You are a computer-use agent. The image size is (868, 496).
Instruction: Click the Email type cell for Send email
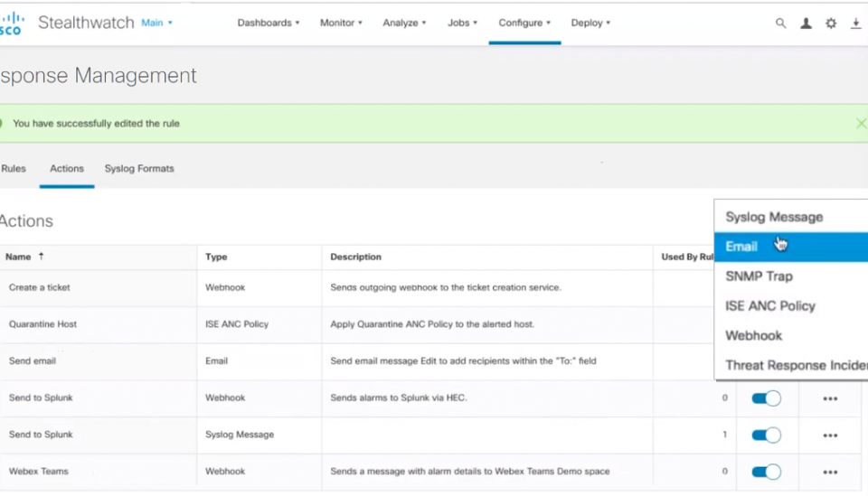(216, 361)
